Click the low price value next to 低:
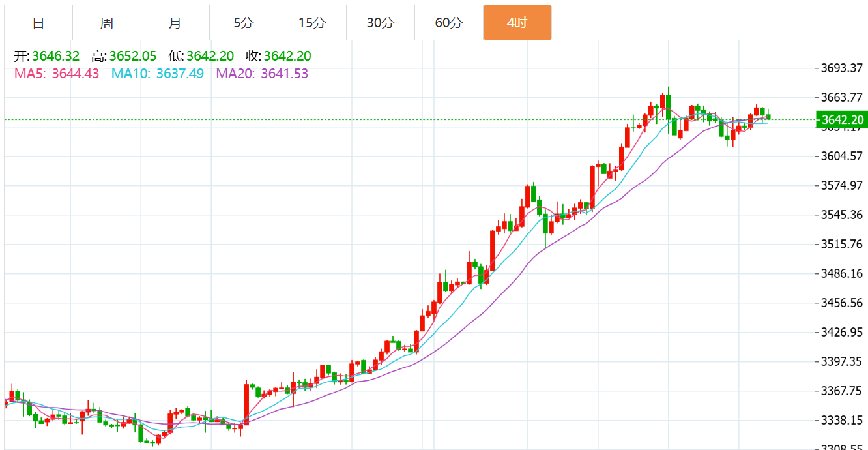This screenshot has height=450, width=868. coord(210,57)
